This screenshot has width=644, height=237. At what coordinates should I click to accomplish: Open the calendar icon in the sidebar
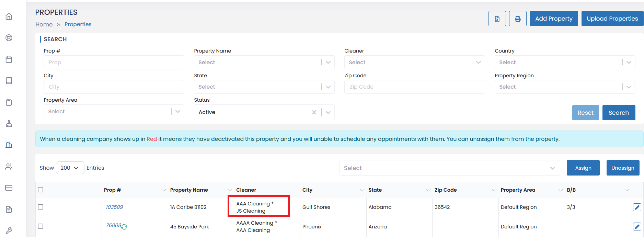coord(9,59)
